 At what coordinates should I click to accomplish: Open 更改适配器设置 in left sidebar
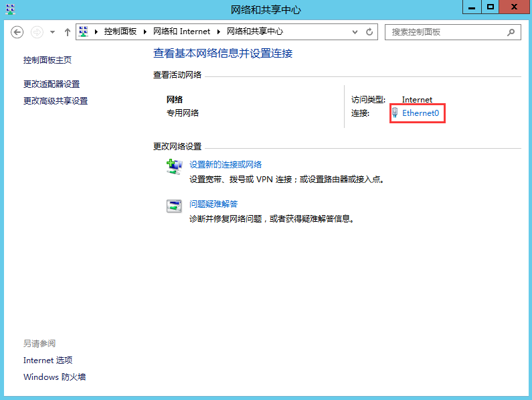click(x=52, y=84)
